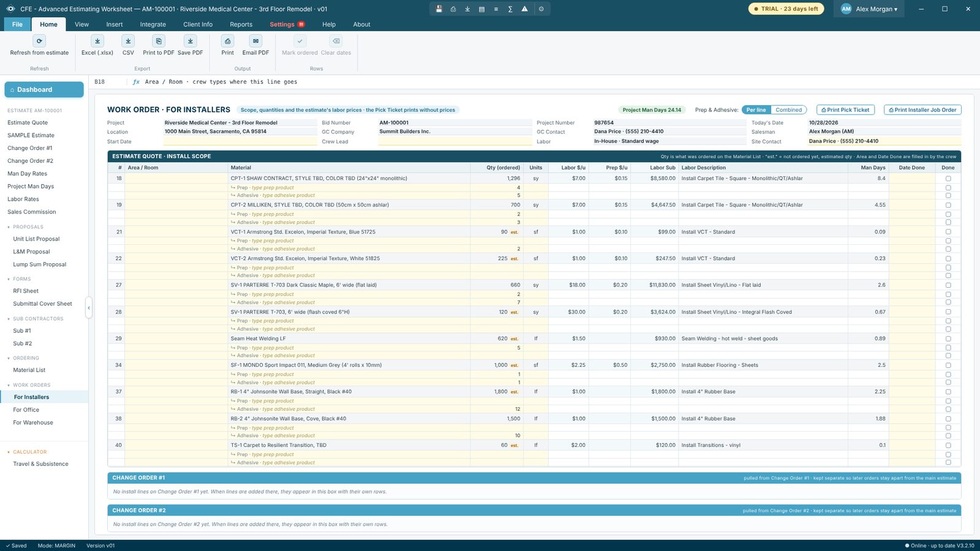Click Print Installer Job Order button
This screenshot has height=551, width=980.
click(922, 110)
